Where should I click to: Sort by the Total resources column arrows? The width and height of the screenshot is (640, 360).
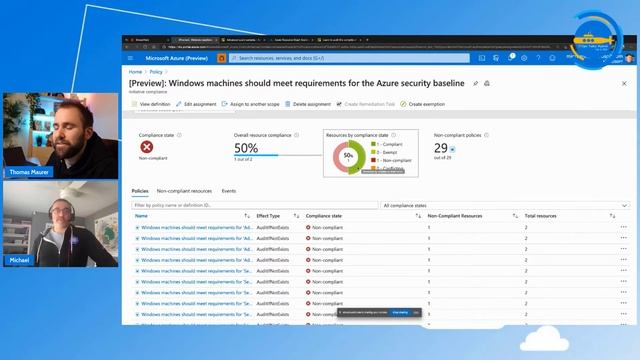612,216
